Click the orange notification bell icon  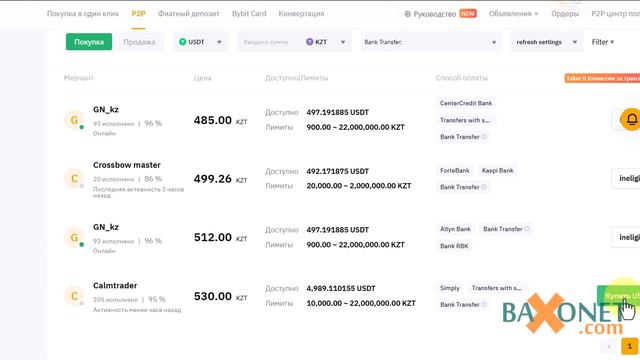pyautogui.click(x=631, y=119)
